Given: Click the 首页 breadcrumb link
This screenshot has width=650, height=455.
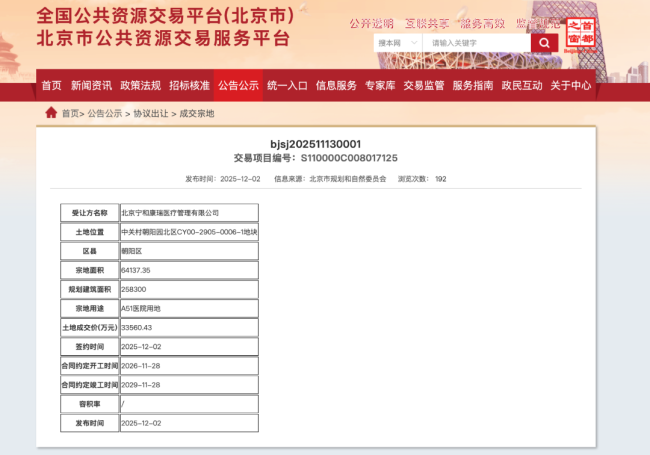Looking at the screenshot, I should [70, 114].
